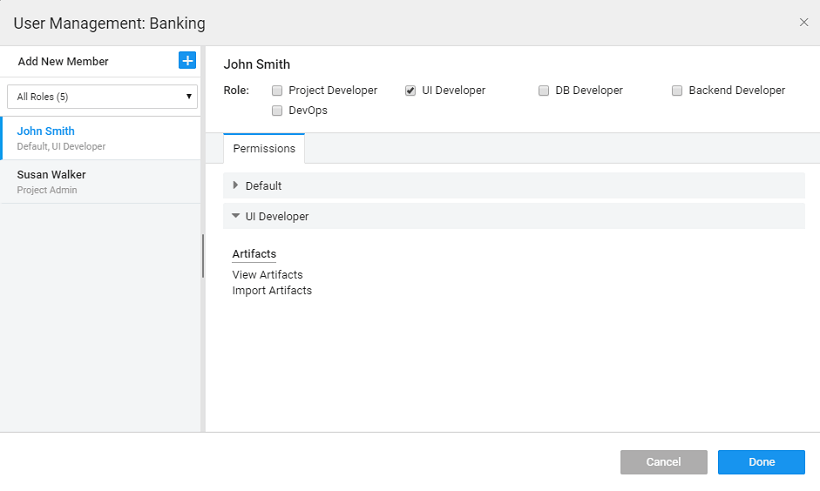Select the View Artifacts permission
The image size is (820, 491).
pyautogui.click(x=267, y=274)
